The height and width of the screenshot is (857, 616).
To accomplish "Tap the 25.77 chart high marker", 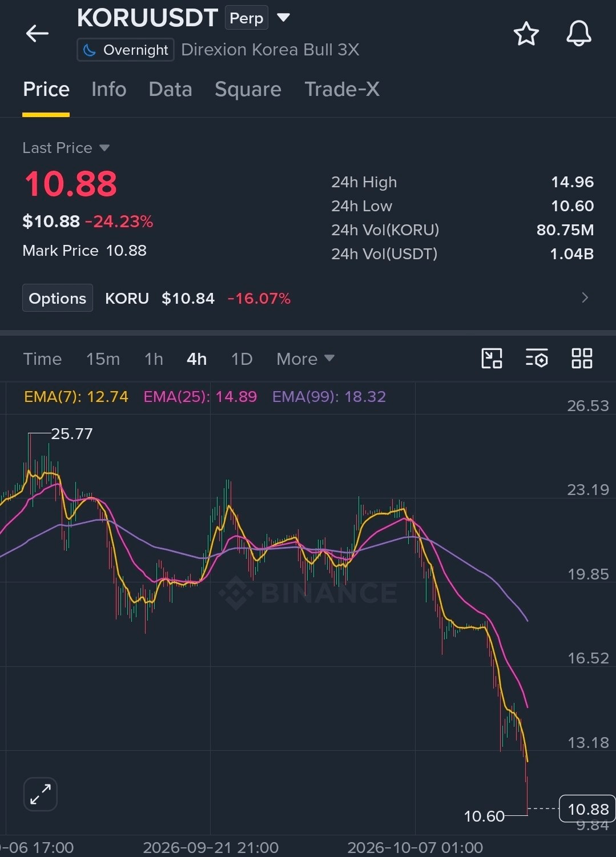I will (71, 434).
